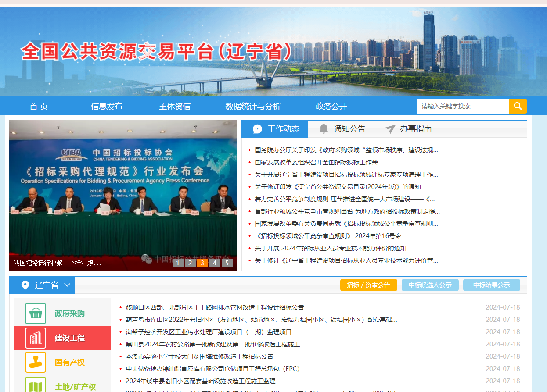
Task: Click inside the keyword search box
Action: (463, 106)
